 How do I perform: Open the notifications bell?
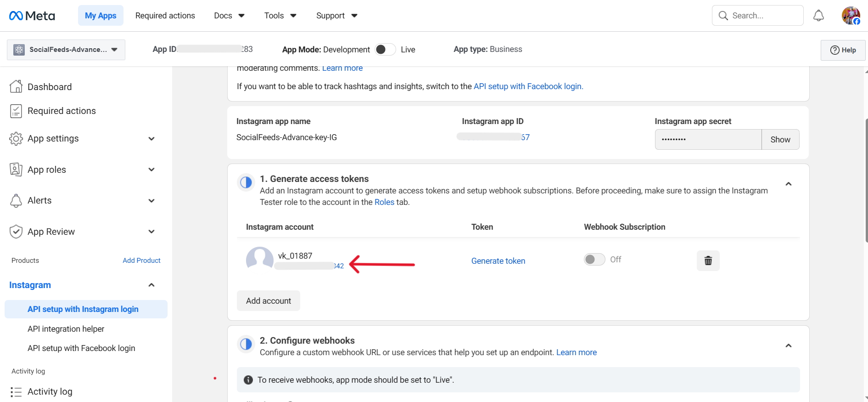(x=818, y=16)
